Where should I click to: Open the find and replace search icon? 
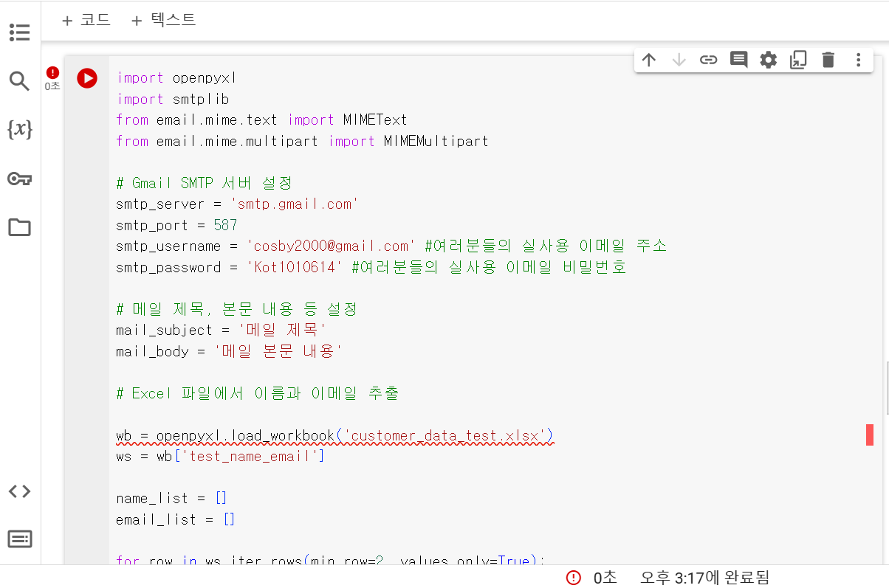[x=19, y=80]
